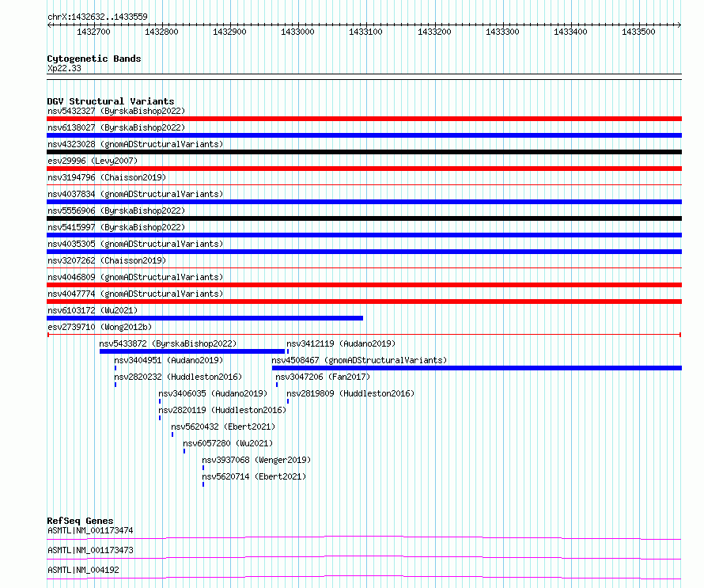Select nsv4047774 (gnomADStructuralVariants) label
Viewport: 704px width, 588px height.
coord(135,294)
